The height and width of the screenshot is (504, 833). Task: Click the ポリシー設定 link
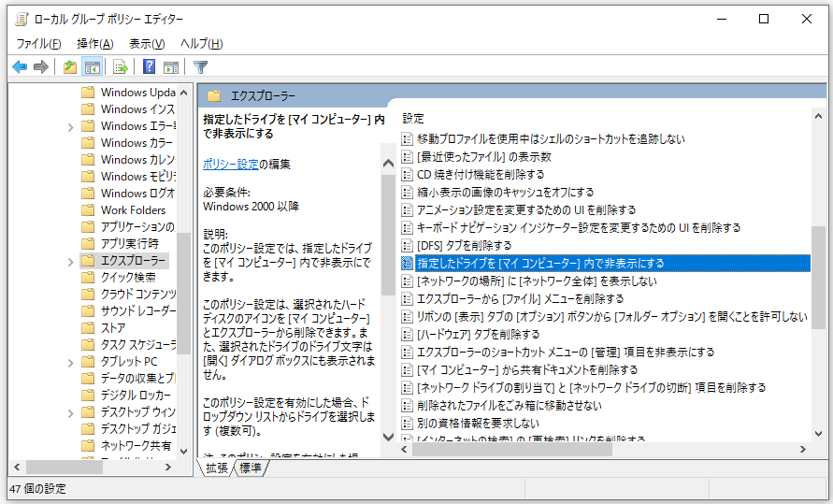[x=231, y=165]
